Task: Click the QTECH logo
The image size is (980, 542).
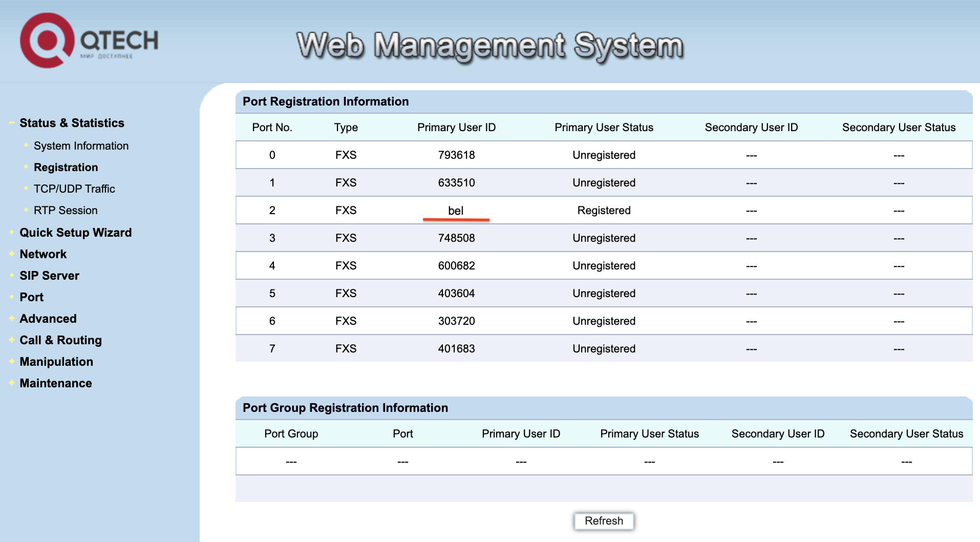Action: click(89, 41)
